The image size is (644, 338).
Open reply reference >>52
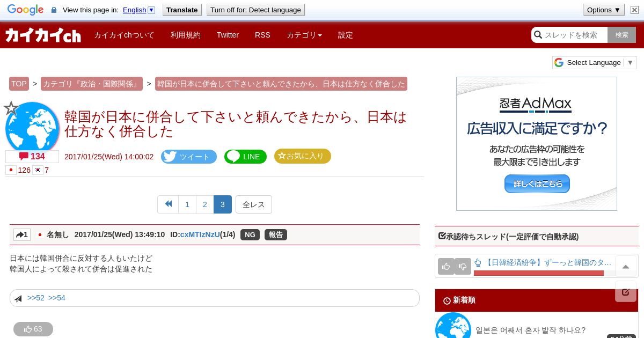tap(36, 298)
